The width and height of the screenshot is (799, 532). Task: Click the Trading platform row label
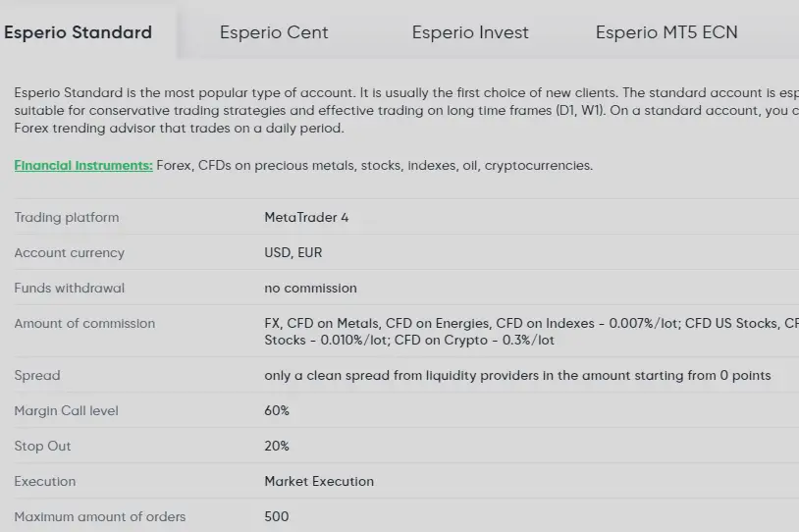67,217
